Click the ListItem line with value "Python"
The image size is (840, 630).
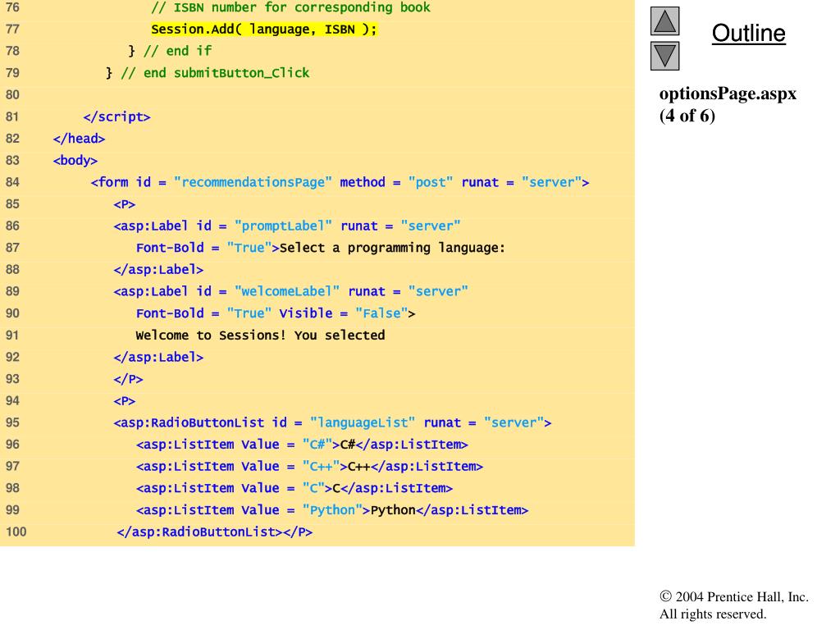(x=332, y=510)
